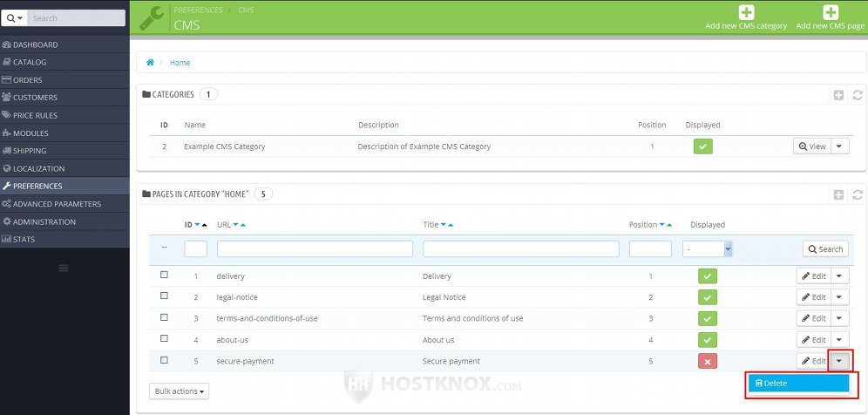Sort Position column ascending arrow
Screen dimensions: 868x415
coord(669,225)
